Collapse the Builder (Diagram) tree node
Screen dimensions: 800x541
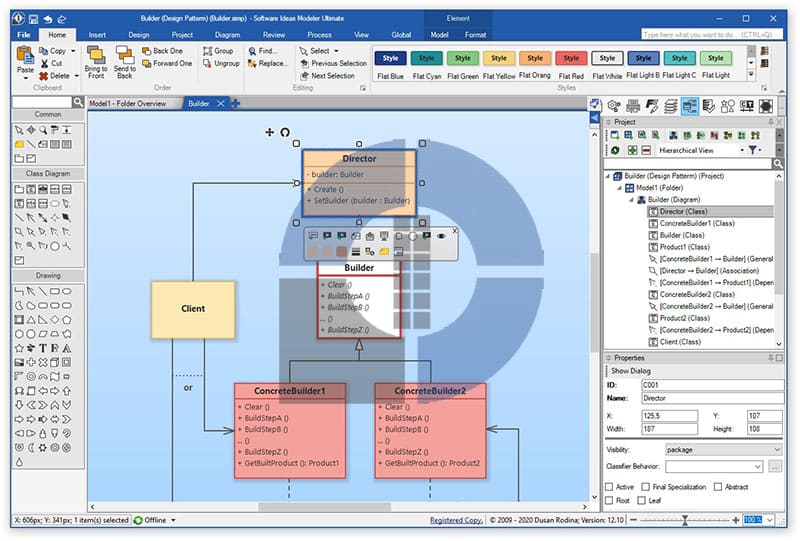point(632,200)
